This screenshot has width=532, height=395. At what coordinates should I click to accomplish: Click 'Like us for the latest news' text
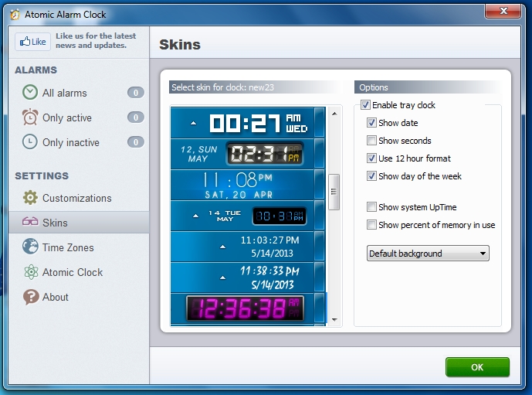pyautogui.click(x=96, y=40)
